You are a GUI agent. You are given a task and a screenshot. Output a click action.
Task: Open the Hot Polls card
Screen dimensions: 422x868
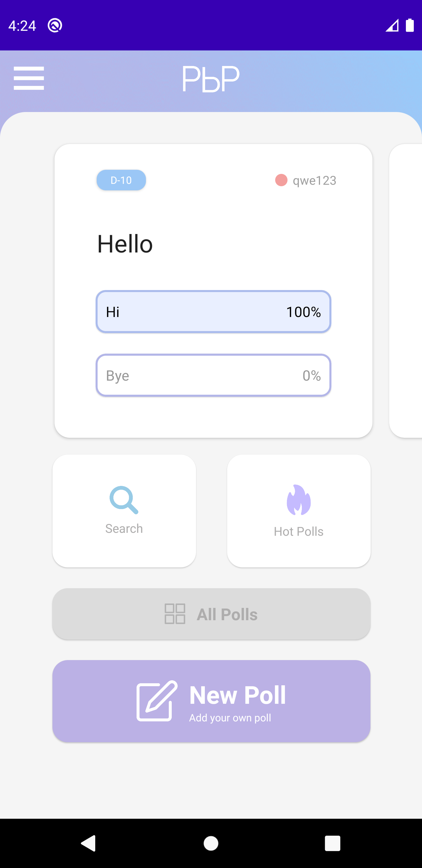pos(299,511)
